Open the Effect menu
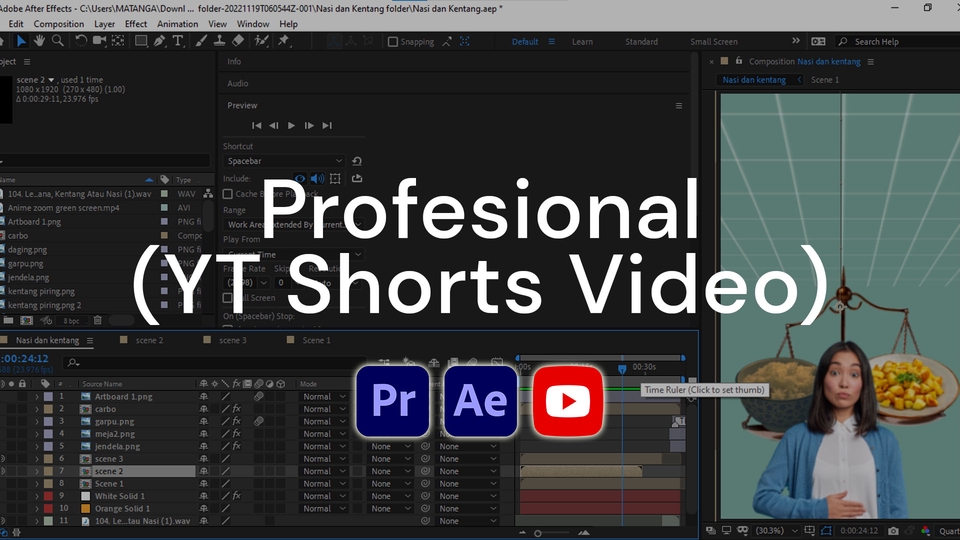The image size is (960, 540). click(136, 24)
